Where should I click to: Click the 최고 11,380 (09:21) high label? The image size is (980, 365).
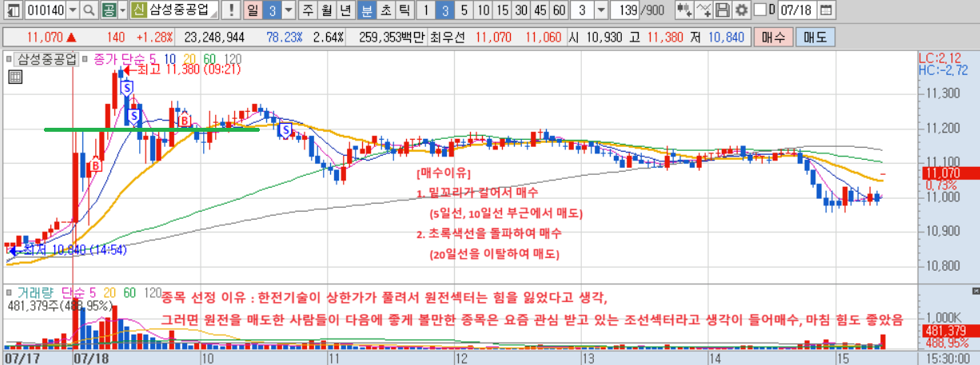189,70
